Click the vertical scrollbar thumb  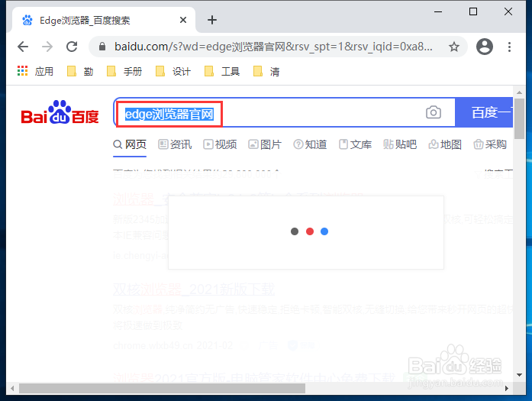pyautogui.click(x=519, y=119)
